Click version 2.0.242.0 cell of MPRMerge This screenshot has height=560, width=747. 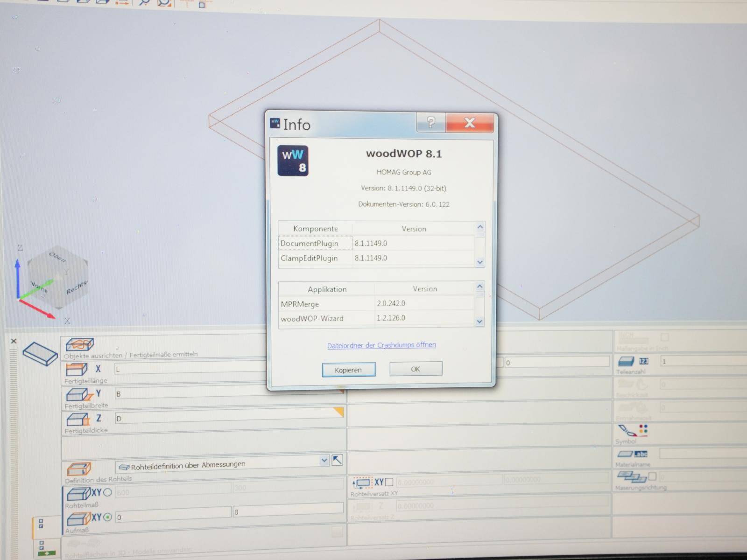coord(424,303)
